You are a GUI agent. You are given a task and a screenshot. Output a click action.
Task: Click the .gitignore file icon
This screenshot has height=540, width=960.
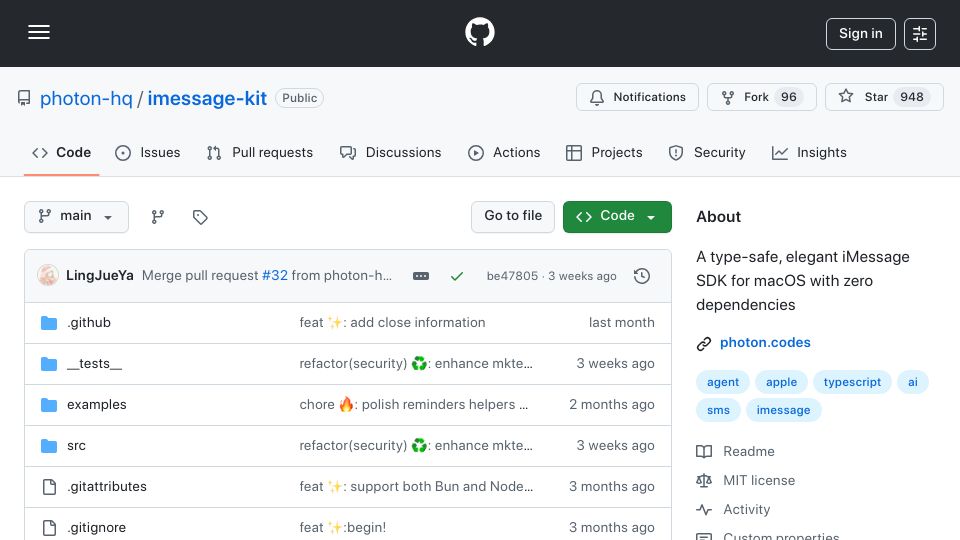[x=49, y=528]
